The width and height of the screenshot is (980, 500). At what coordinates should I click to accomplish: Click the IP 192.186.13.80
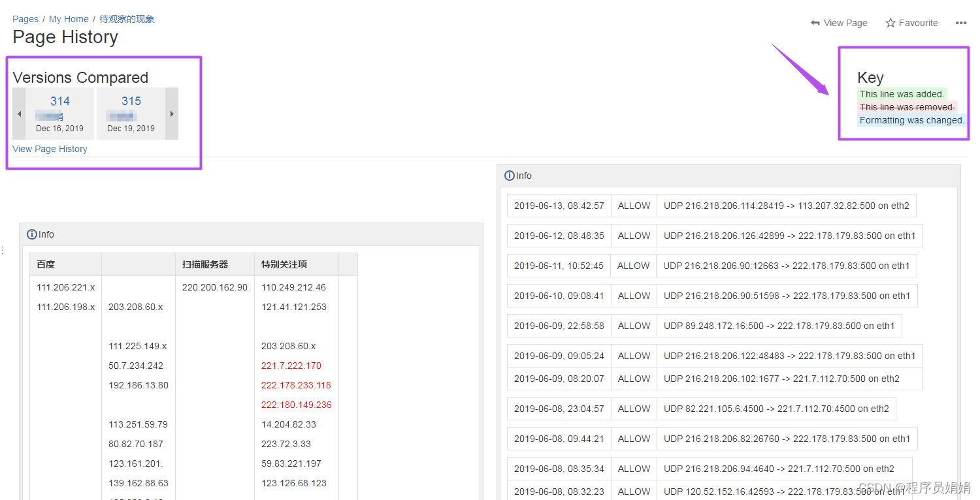point(139,385)
